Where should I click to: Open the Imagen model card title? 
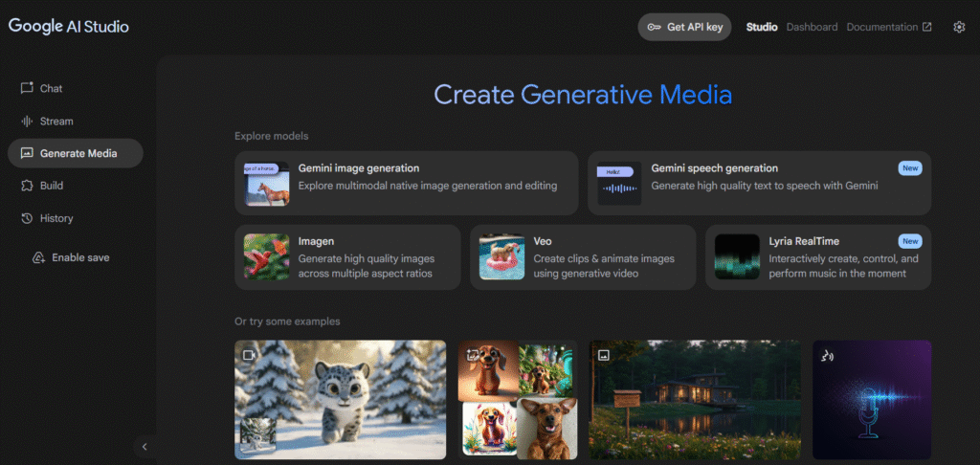tap(316, 240)
